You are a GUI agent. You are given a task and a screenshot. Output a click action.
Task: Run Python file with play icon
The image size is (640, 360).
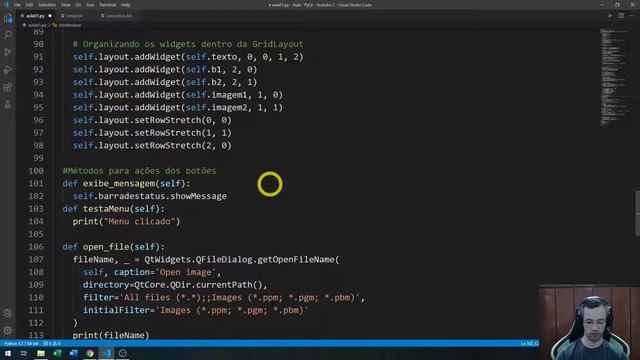(610, 16)
